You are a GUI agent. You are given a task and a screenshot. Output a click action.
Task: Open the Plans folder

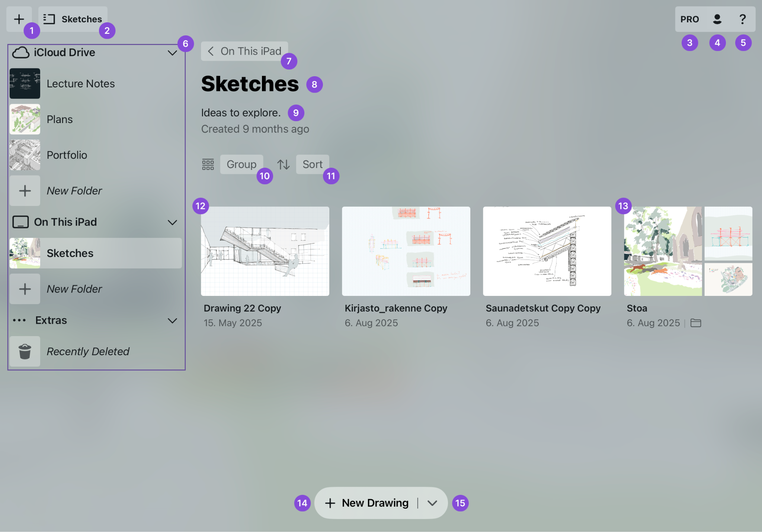pyautogui.click(x=96, y=119)
